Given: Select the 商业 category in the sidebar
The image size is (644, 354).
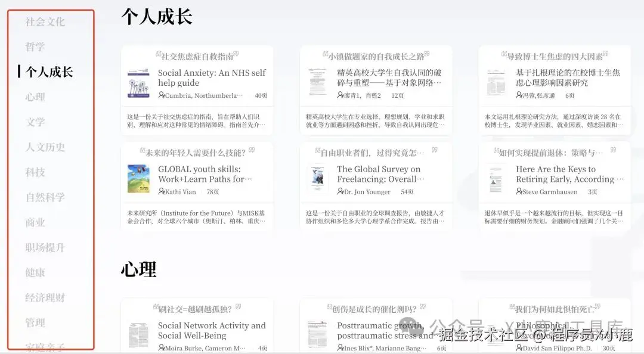Looking at the screenshot, I should point(35,222).
